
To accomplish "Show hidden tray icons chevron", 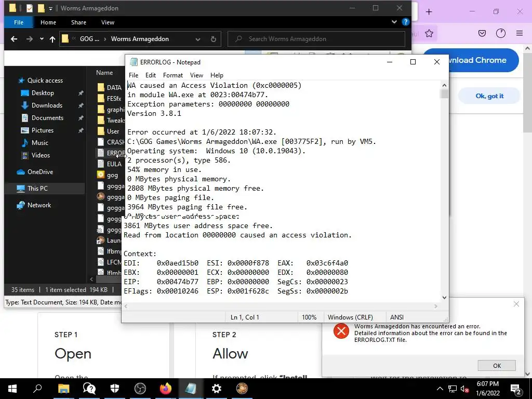I will pos(440,389).
